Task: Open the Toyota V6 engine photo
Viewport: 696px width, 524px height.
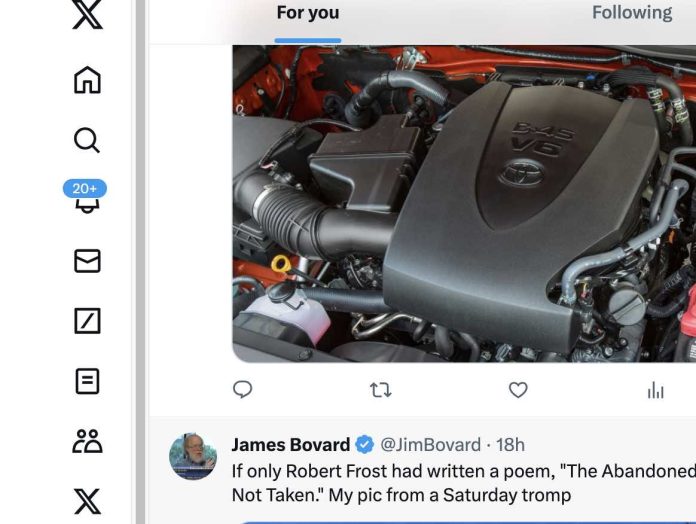Action: (x=464, y=204)
